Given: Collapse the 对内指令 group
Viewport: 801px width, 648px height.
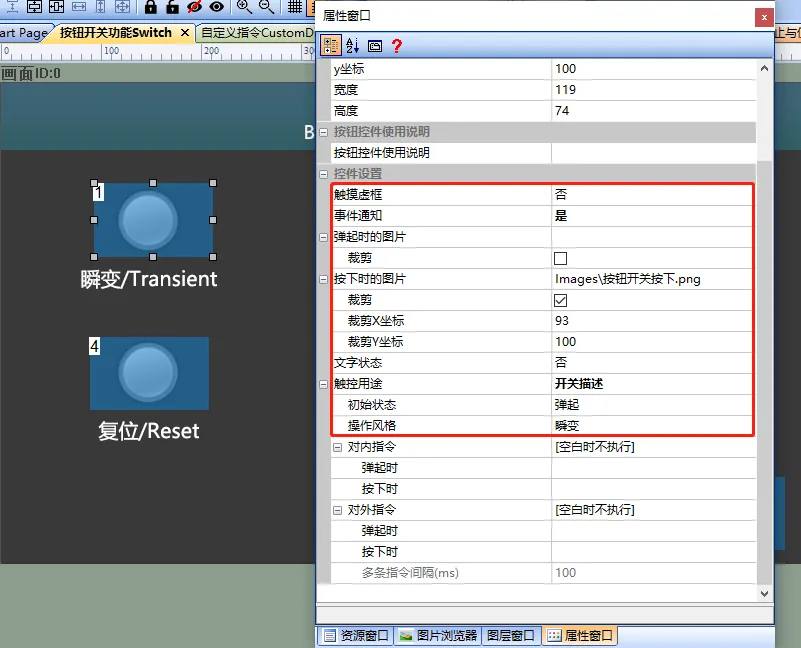Looking at the screenshot, I should [337, 447].
